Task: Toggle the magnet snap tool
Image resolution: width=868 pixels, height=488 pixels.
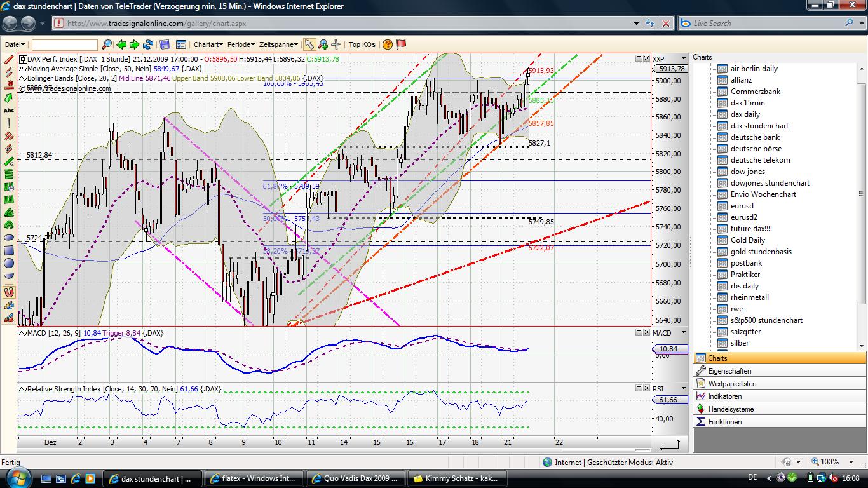Action: 9,292
